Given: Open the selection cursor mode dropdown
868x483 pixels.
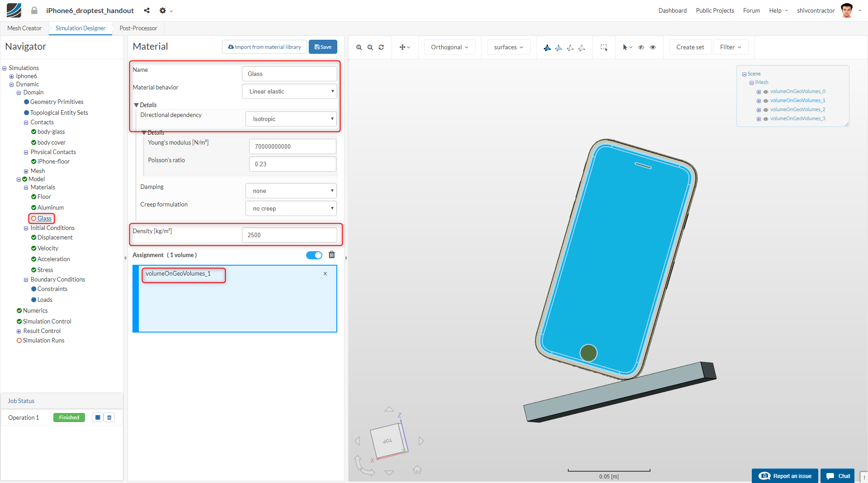Looking at the screenshot, I should pyautogui.click(x=627, y=47).
